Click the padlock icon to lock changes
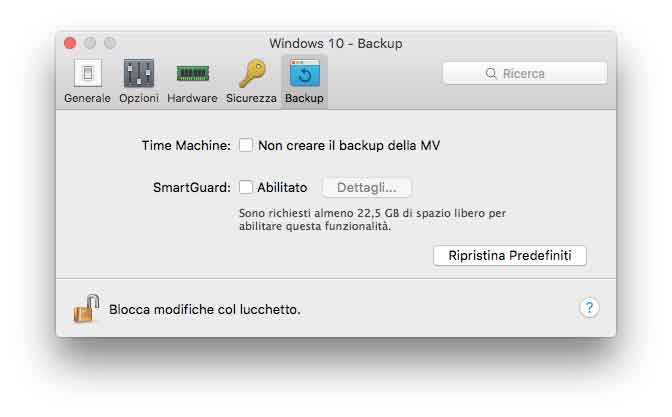Screen dimensions: 672x417 pyautogui.click(x=86, y=308)
